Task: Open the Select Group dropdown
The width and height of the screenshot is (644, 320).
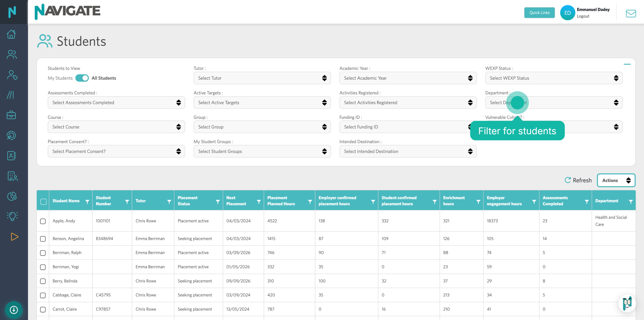Action: (262, 127)
